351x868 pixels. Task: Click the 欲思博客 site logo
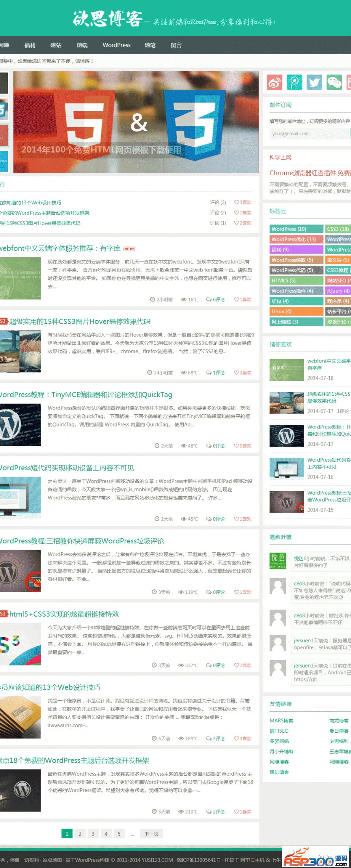pyautogui.click(x=107, y=19)
